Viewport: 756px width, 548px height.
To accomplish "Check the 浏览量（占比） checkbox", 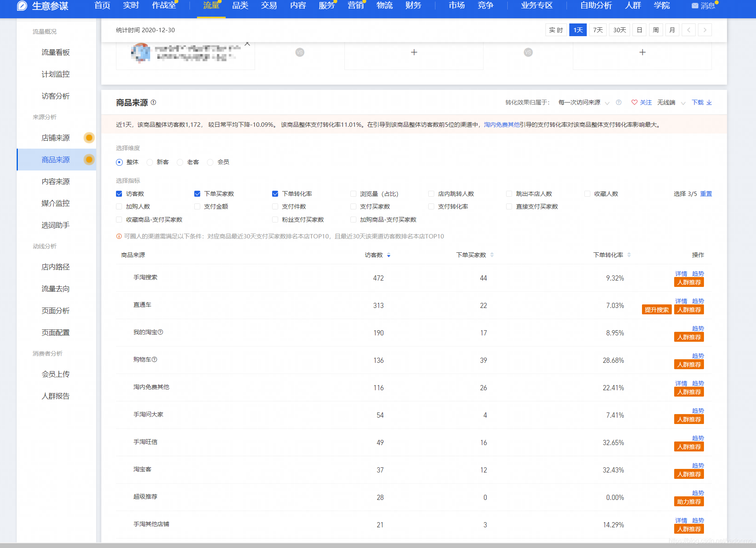I will click(x=353, y=194).
